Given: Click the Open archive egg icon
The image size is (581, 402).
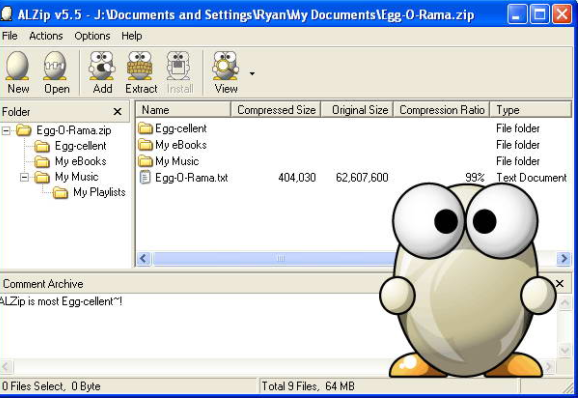Looking at the screenshot, I should point(55,66).
